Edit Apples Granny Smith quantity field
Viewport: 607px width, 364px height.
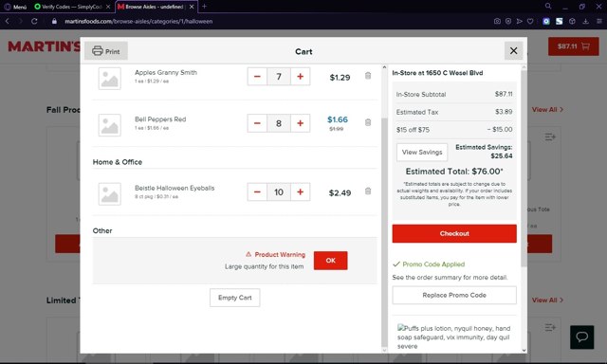click(279, 77)
